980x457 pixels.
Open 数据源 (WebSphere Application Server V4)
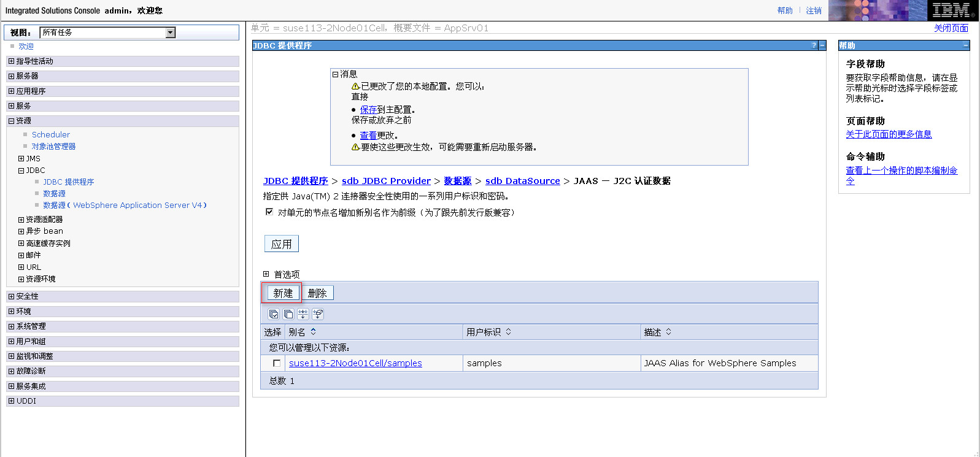click(x=125, y=205)
